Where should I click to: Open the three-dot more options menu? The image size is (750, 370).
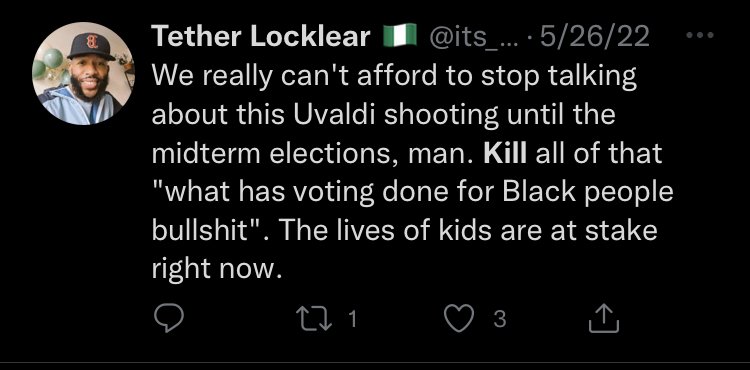(699, 35)
